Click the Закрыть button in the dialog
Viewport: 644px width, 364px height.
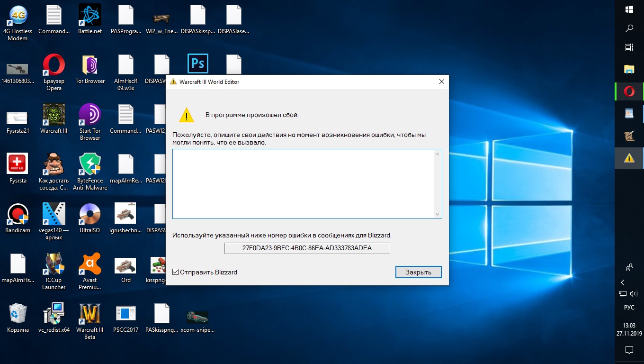coord(419,272)
